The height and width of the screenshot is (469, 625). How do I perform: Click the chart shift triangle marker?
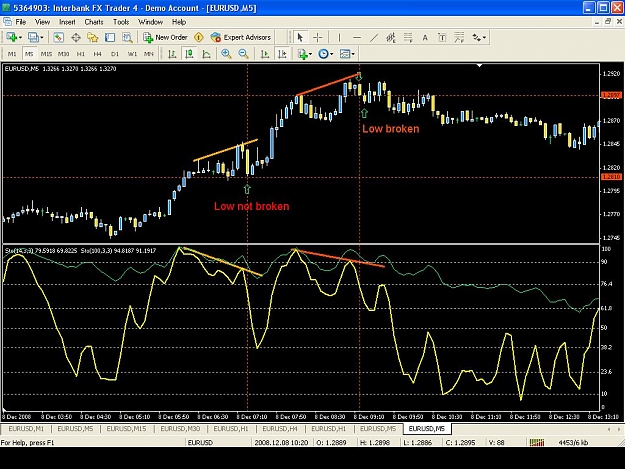click(x=480, y=65)
